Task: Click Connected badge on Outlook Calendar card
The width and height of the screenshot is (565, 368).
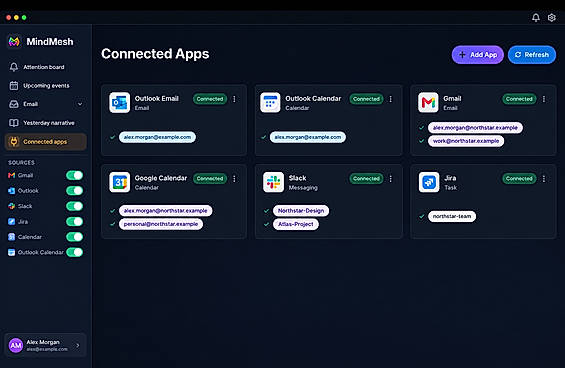Action: coord(366,99)
